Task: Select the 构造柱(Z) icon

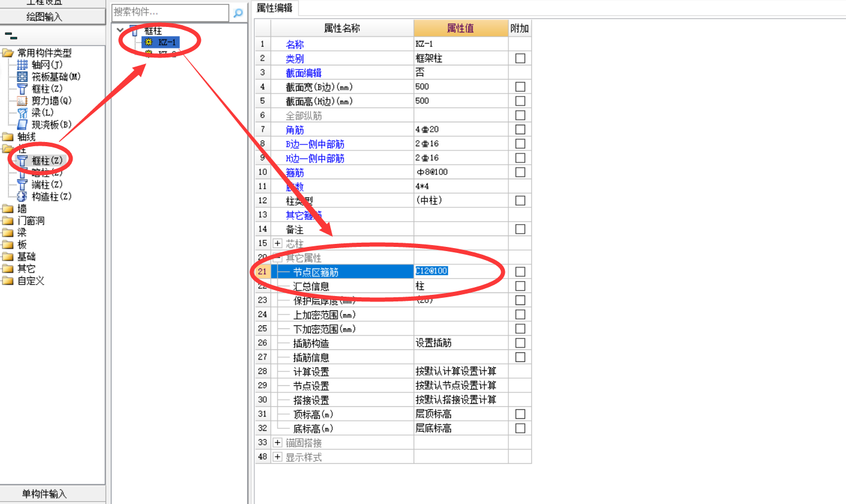Action: point(22,197)
